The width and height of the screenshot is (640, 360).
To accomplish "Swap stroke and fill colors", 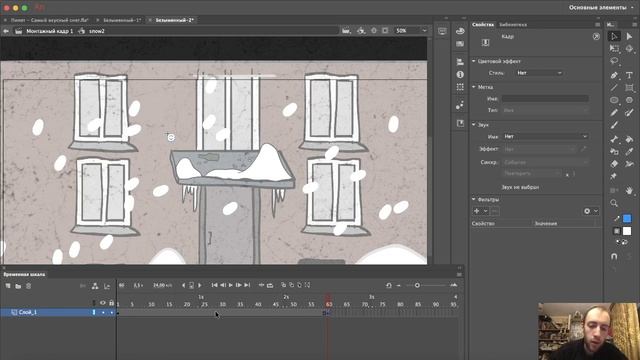I will pyautogui.click(x=624, y=242).
